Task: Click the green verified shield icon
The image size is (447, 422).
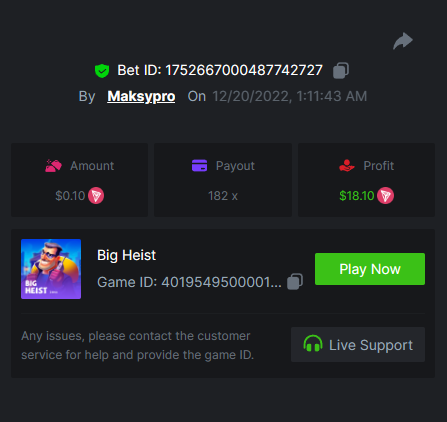Action: coord(102,71)
